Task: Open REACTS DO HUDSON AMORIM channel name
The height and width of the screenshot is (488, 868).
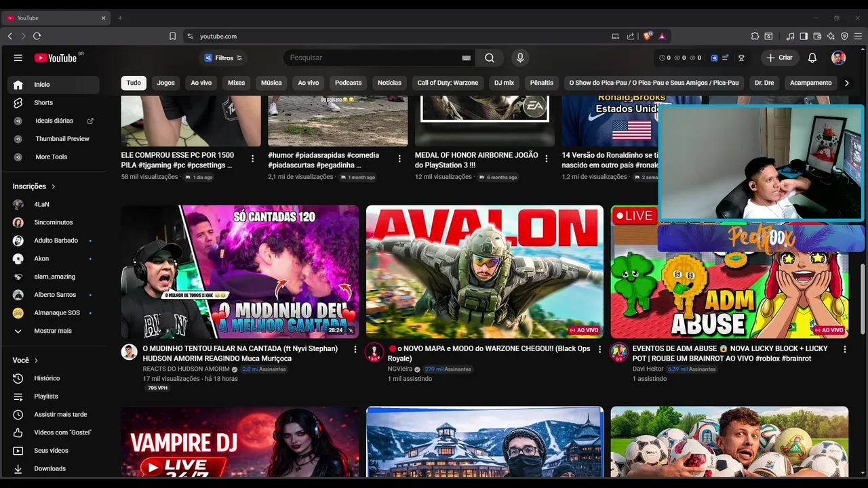Action: (186, 369)
